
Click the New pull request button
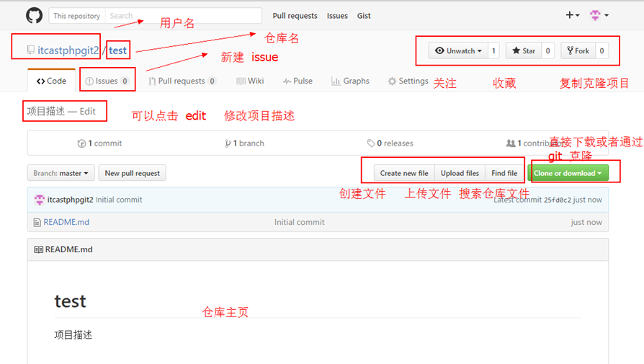pyautogui.click(x=133, y=173)
